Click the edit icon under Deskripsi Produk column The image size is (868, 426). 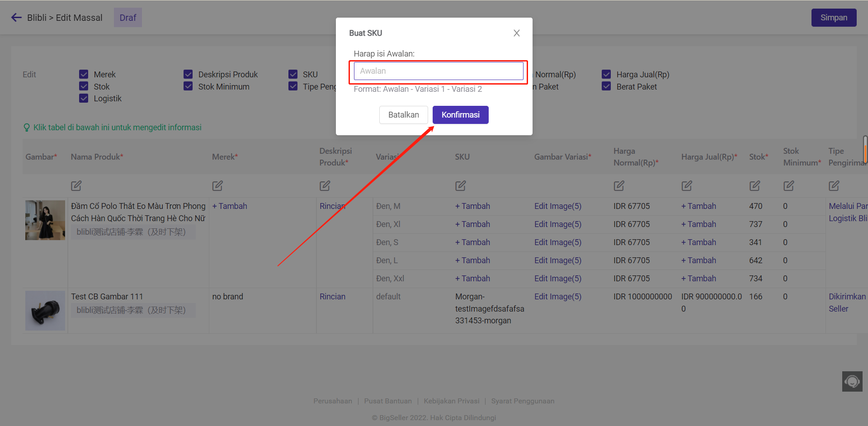coord(325,186)
